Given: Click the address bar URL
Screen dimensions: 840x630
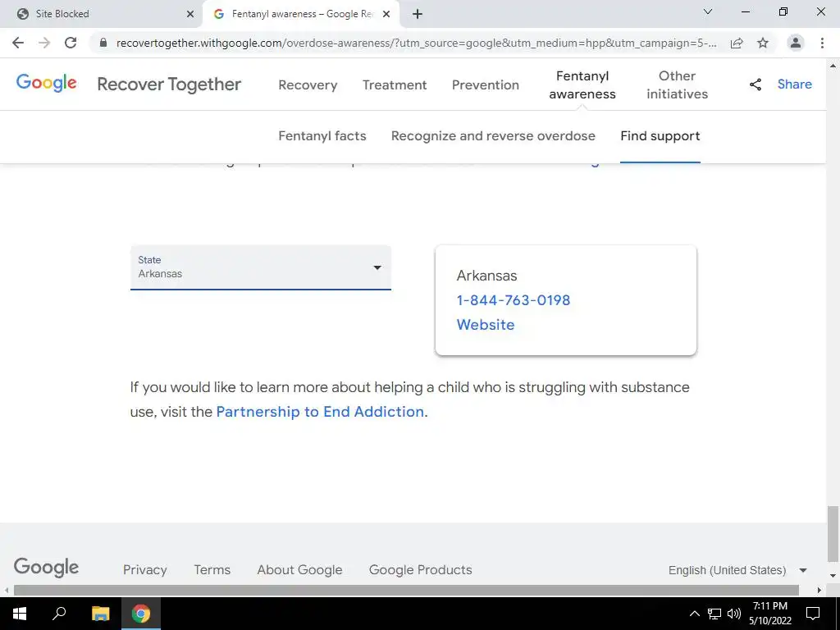Looking at the screenshot, I should click(x=416, y=43).
